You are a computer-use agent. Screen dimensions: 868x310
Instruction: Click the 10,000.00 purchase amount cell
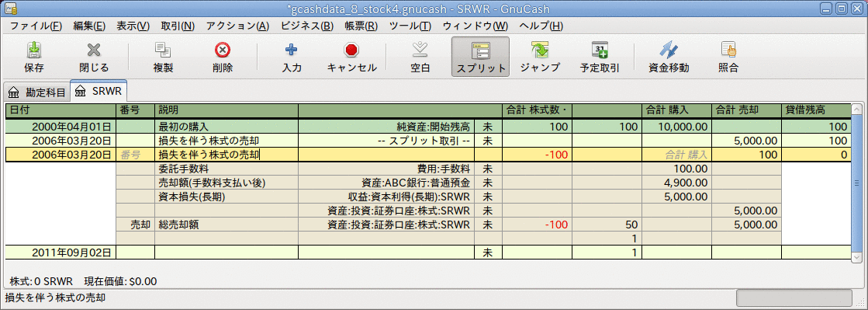tap(676, 127)
